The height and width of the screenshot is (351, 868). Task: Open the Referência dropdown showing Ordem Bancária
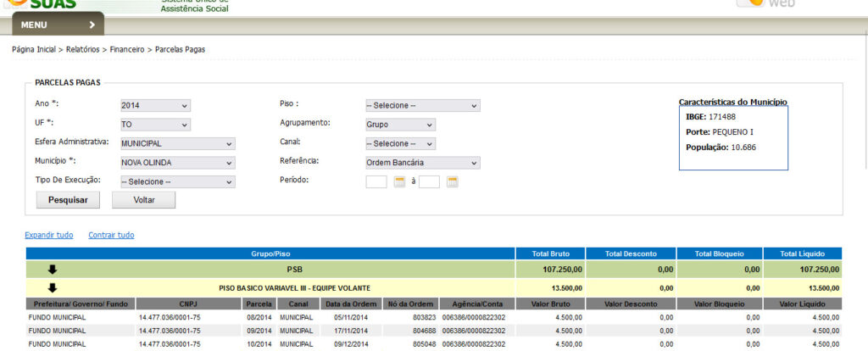coord(423,163)
